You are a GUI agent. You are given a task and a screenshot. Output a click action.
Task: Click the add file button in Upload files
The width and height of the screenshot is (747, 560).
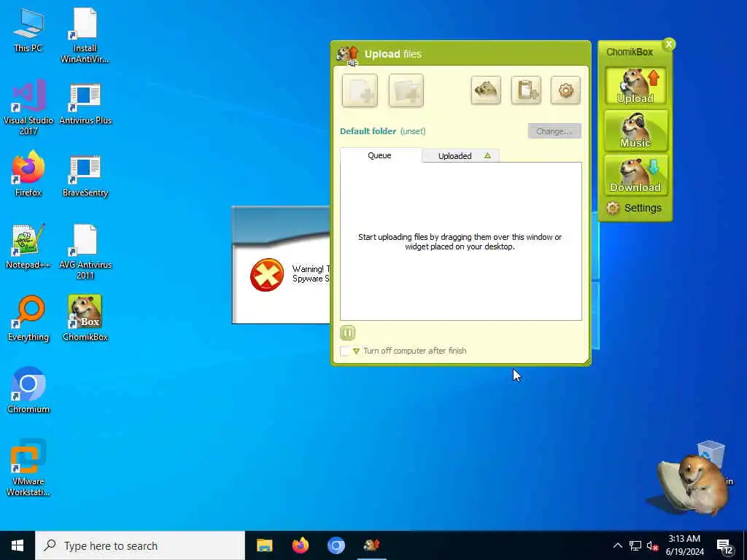point(360,90)
